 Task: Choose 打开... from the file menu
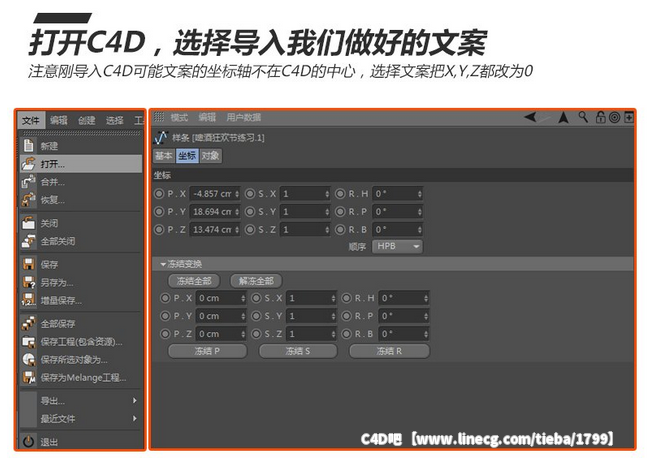coord(81,164)
